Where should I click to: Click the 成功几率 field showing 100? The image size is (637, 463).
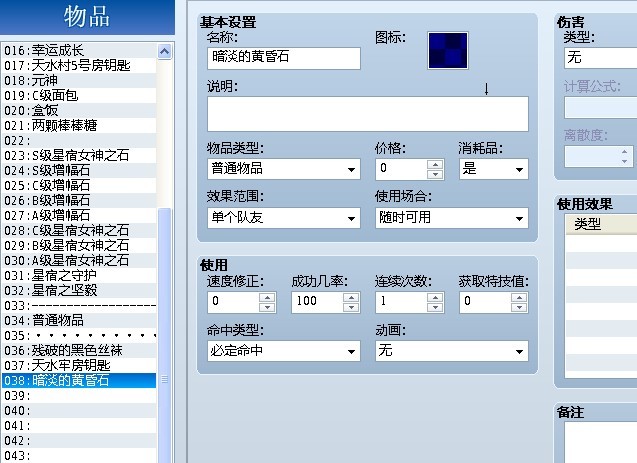click(x=317, y=302)
